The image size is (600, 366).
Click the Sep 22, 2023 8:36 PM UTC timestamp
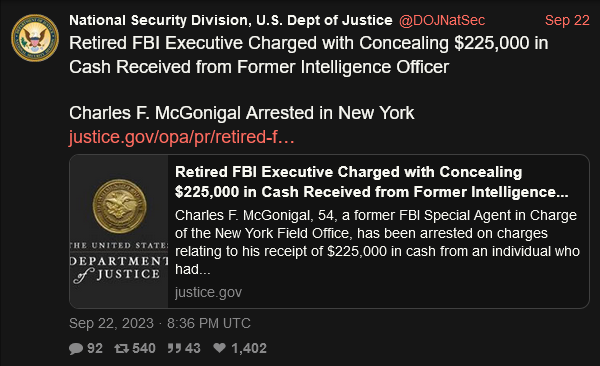160,324
